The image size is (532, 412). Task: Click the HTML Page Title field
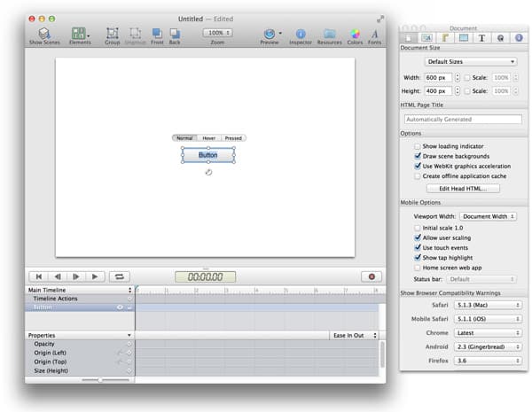pos(463,119)
